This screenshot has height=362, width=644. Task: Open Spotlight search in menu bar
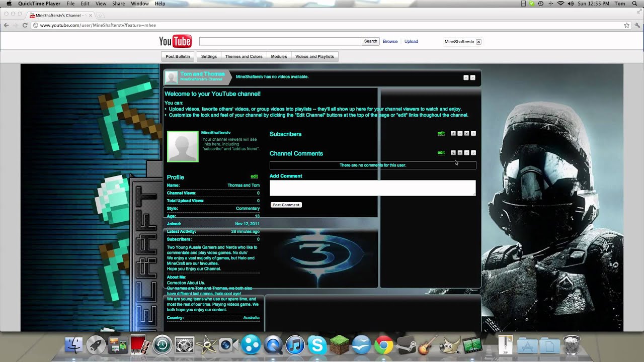coord(635,4)
